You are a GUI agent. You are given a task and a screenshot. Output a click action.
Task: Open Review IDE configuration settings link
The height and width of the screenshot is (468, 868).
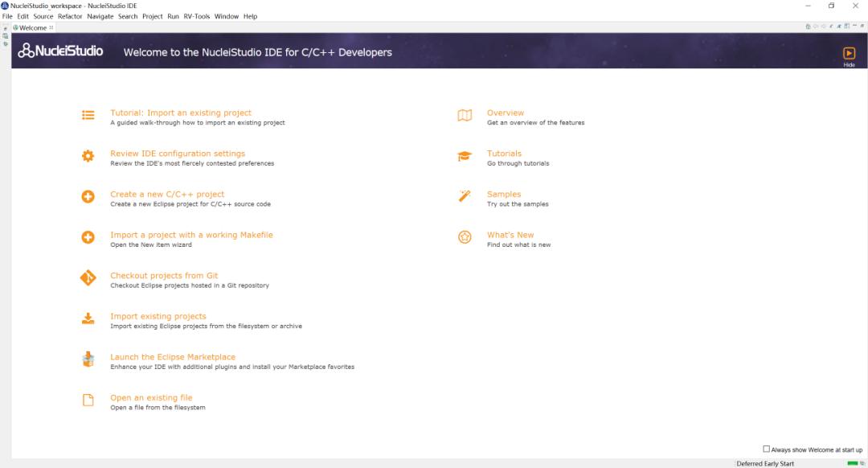point(178,154)
